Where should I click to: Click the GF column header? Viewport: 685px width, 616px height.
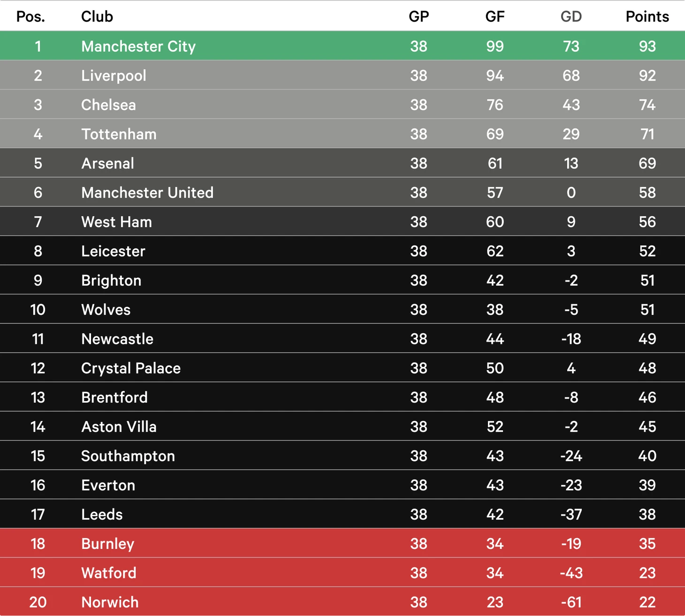click(x=495, y=17)
